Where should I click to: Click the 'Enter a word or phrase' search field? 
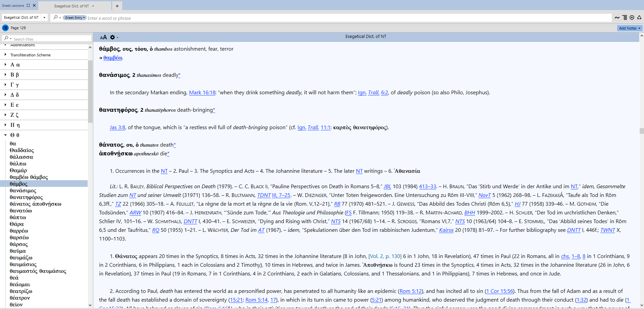pos(349,18)
